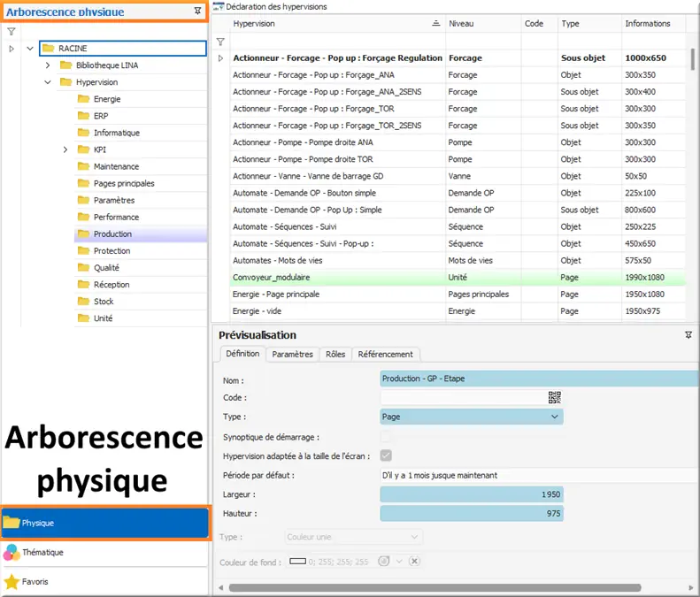The height and width of the screenshot is (597, 700).
Task: Select the Automates - Mots de vies row
Action: 458,260
